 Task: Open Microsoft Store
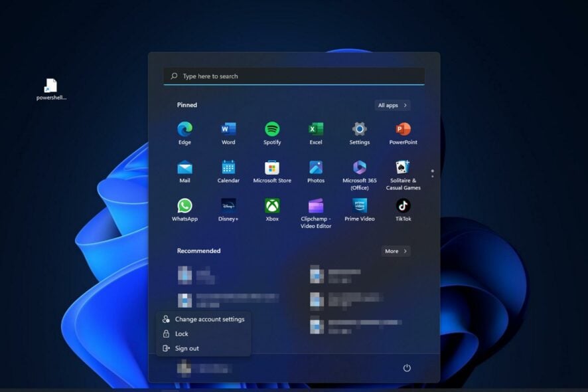[x=272, y=171]
